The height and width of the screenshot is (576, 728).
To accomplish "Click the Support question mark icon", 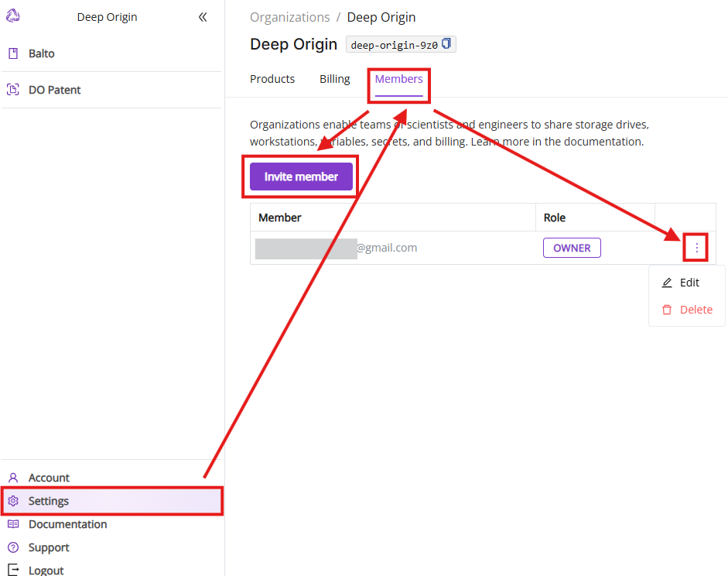I will pyautogui.click(x=12, y=547).
